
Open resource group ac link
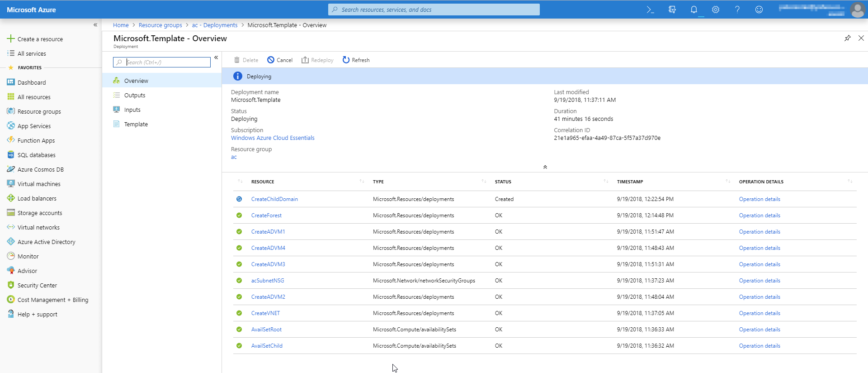pos(234,157)
